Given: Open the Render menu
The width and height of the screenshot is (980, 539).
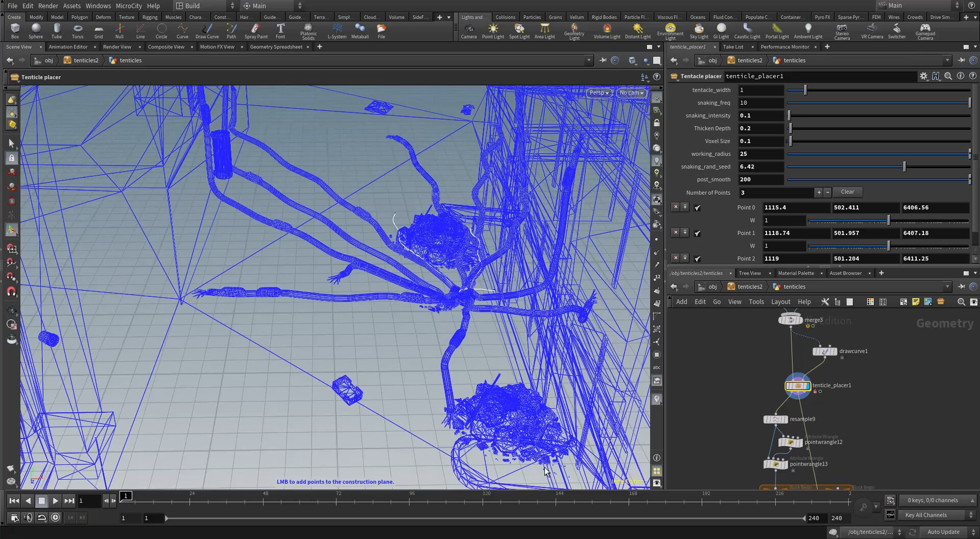Looking at the screenshot, I should click(48, 6).
